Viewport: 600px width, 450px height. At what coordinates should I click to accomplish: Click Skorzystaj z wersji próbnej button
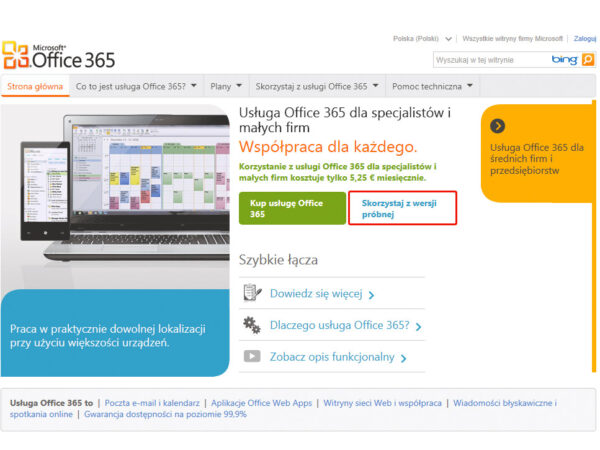402,208
